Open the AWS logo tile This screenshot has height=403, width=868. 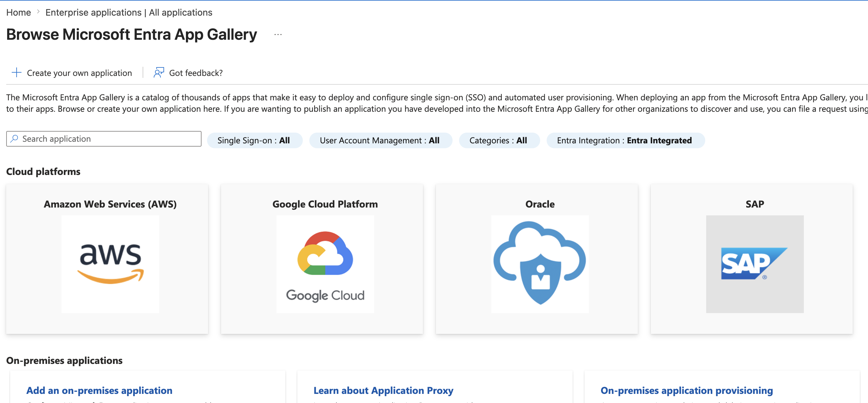110,264
